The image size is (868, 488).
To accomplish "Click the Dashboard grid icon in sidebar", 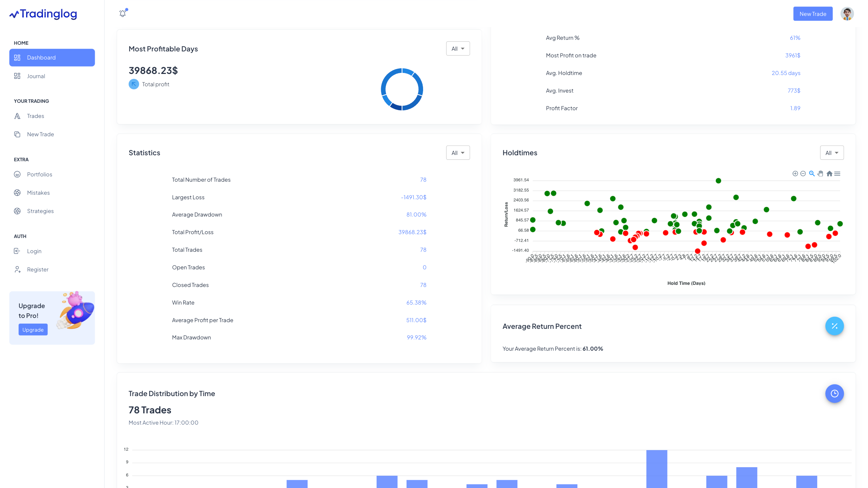I will pyautogui.click(x=17, y=57).
